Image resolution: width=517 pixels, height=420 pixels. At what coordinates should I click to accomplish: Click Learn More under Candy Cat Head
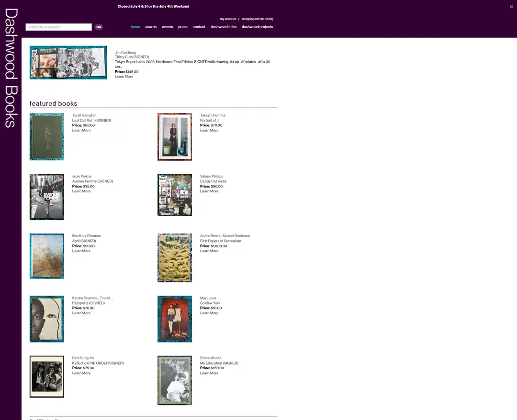point(209,191)
